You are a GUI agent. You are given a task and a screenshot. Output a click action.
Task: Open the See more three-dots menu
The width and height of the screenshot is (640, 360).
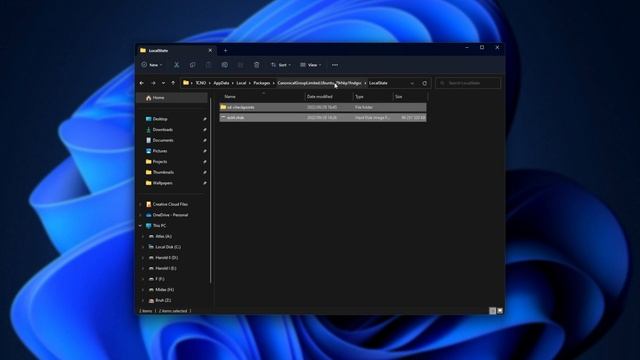(x=335, y=65)
